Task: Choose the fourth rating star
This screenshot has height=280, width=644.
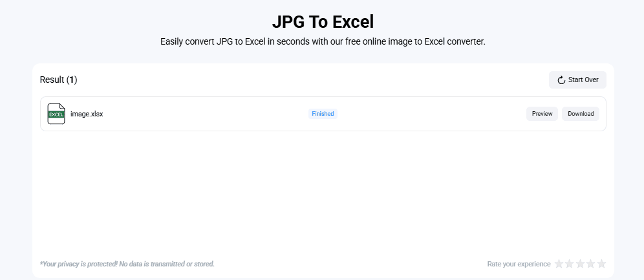Action: coord(591,264)
